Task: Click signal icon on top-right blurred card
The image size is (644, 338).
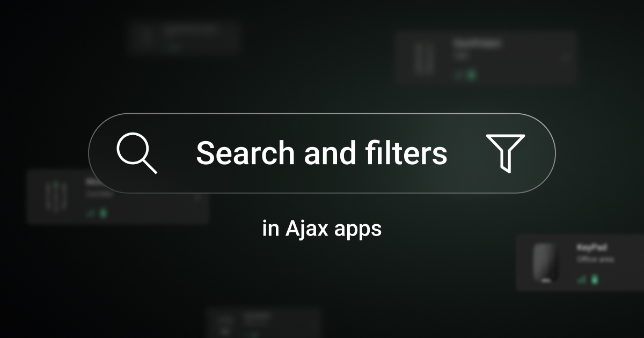Action: [x=459, y=75]
